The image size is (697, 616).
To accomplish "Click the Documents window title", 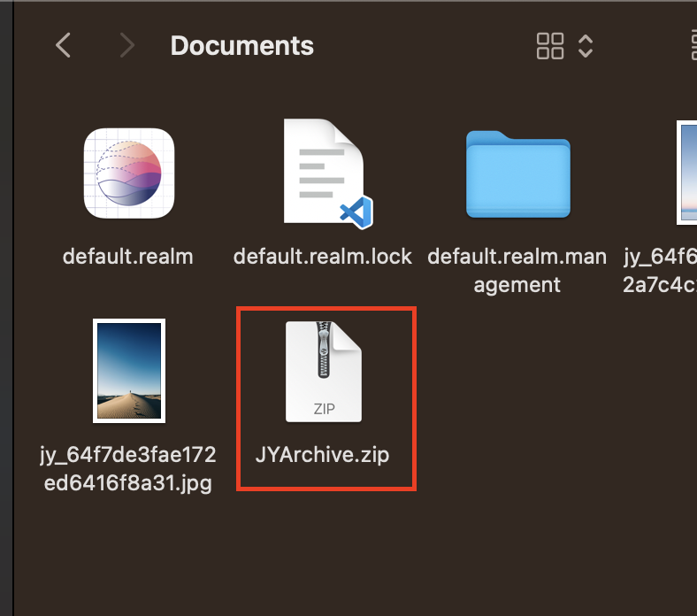I will (x=242, y=45).
